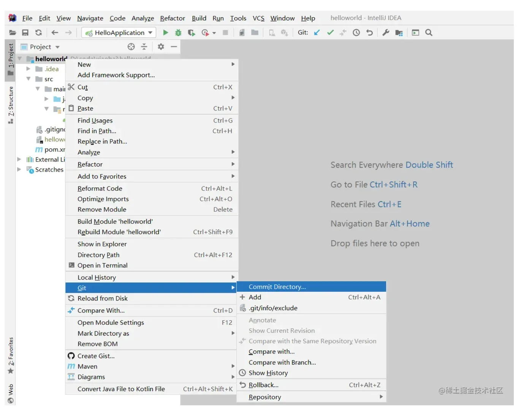Image resolution: width=532 pixels, height=413 pixels.
Task: Click the Git rollback undo icon
Action: tap(369, 33)
